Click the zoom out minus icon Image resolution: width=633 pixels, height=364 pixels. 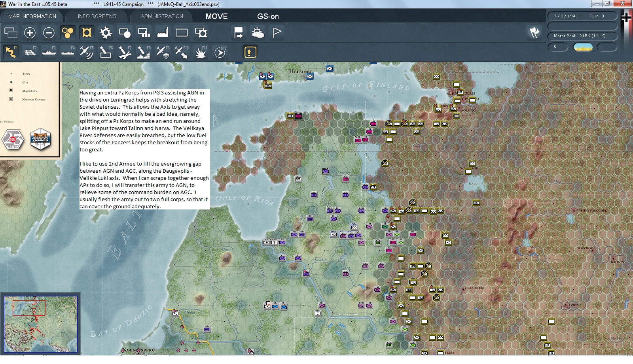point(49,33)
